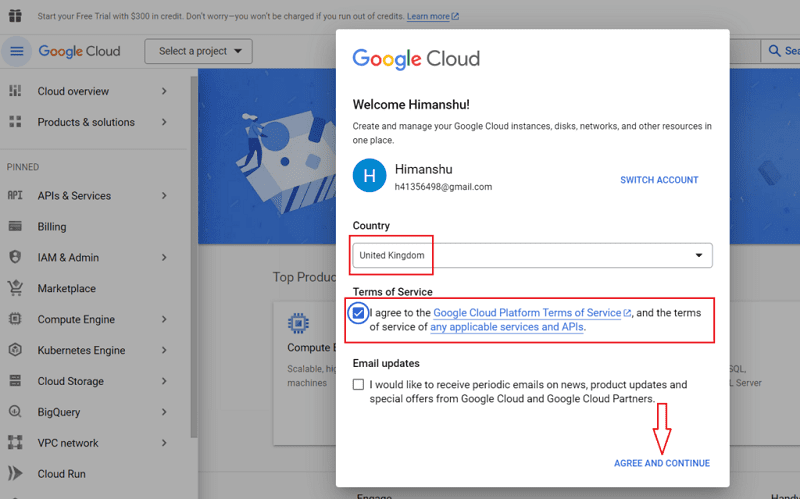Uncheck the Terms of Service agreement checkbox
This screenshot has height=499, width=800.
click(358, 313)
